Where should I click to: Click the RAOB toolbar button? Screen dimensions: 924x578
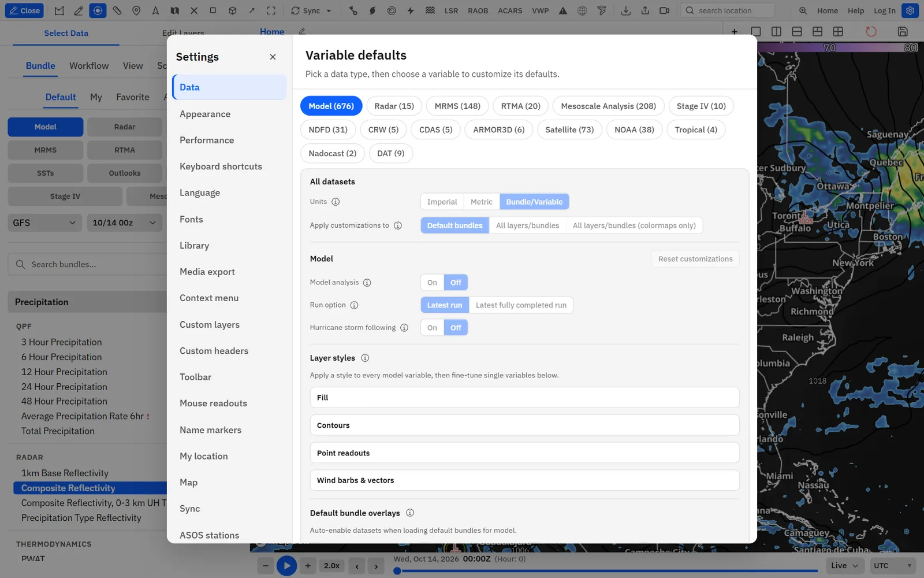pyautogui.click(x=478, y=10)
